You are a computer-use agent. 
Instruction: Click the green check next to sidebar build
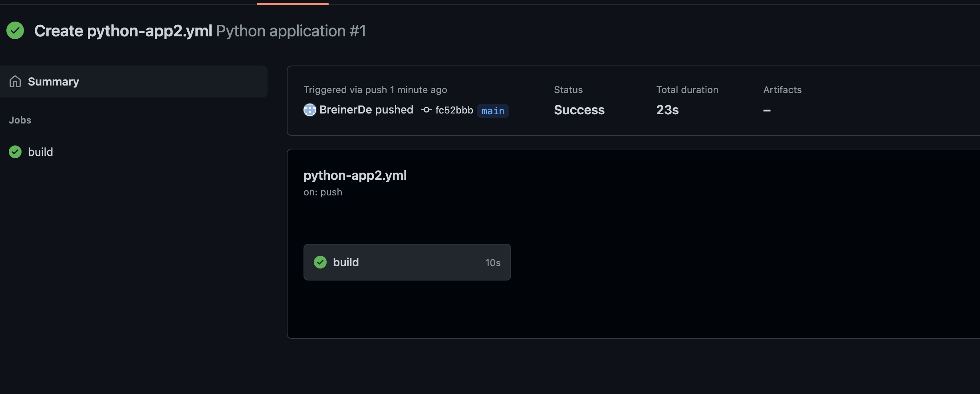point(15,152)
